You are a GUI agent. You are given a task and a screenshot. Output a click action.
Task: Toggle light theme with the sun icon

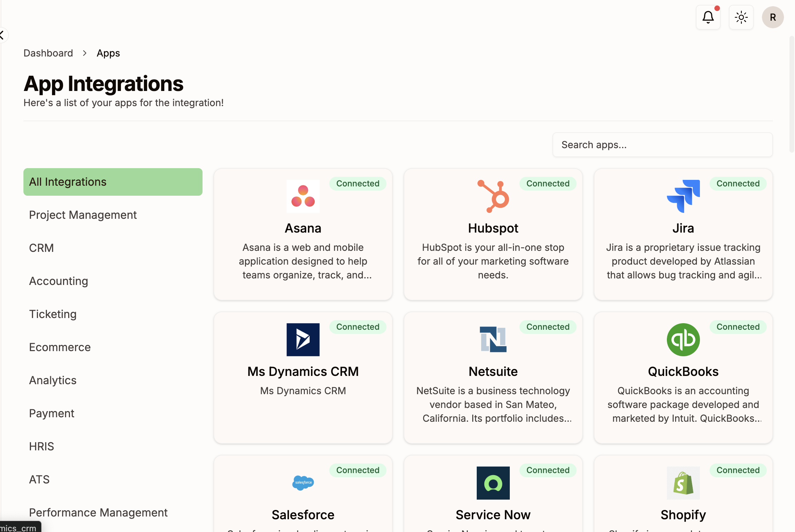click(741, 17)
